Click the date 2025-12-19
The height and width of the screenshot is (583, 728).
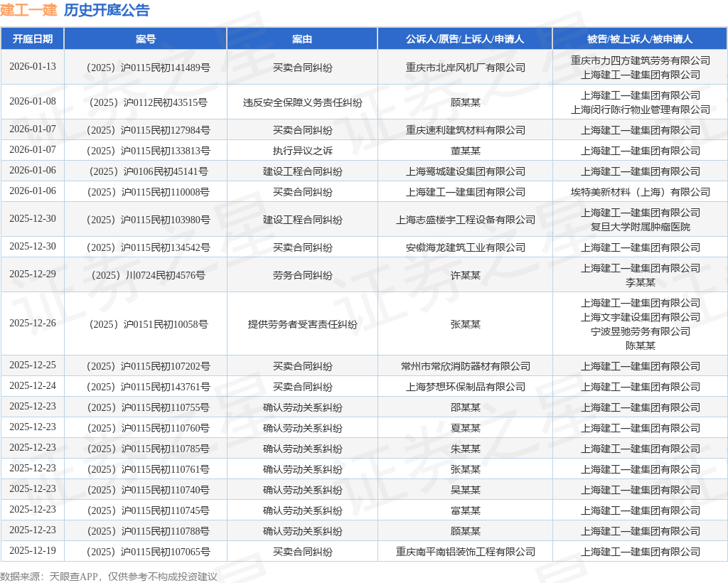coord(33,550)
